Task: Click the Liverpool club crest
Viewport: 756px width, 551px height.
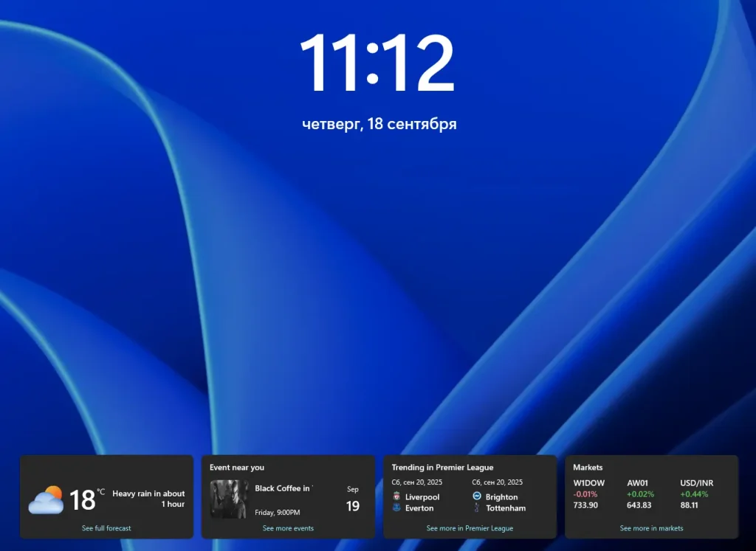Action: (397, 497)
